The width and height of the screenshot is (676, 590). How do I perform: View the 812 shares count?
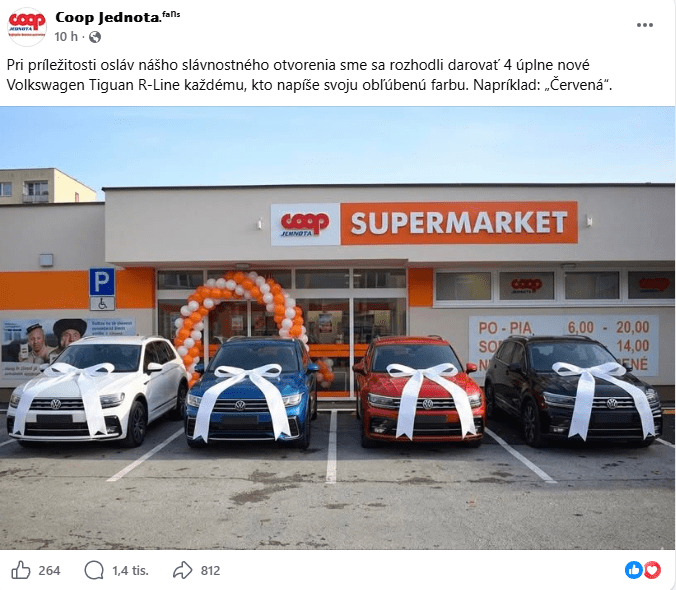tap(210, 571)
